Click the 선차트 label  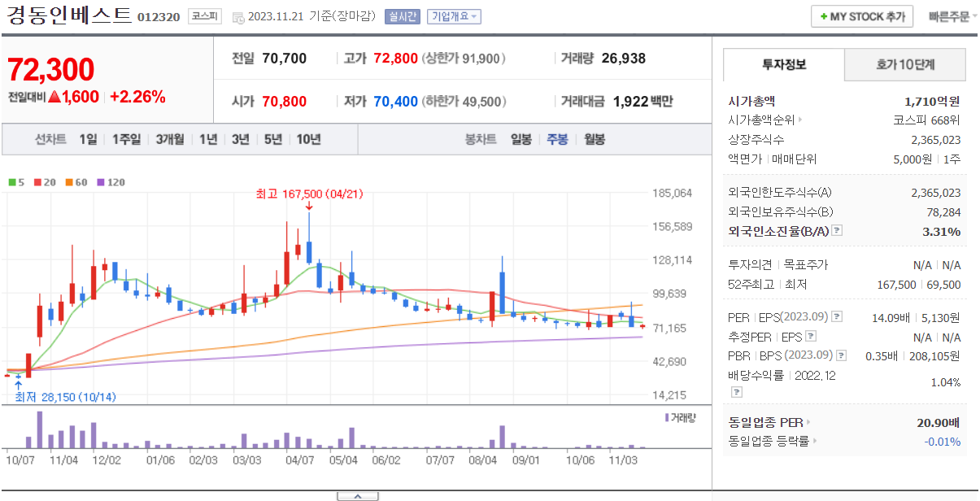[x=50, y=139]
